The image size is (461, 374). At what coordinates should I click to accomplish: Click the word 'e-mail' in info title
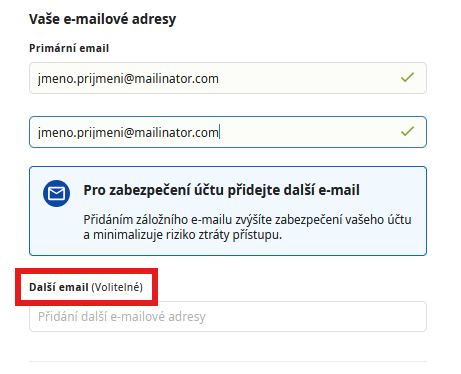pyautogui.click(x=339, y=190)
